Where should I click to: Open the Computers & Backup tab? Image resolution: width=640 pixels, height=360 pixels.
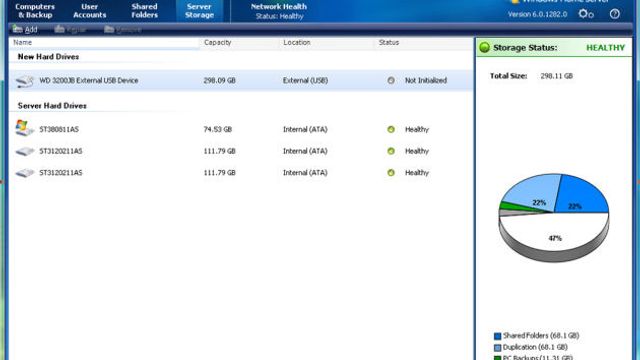coord(35,11)
